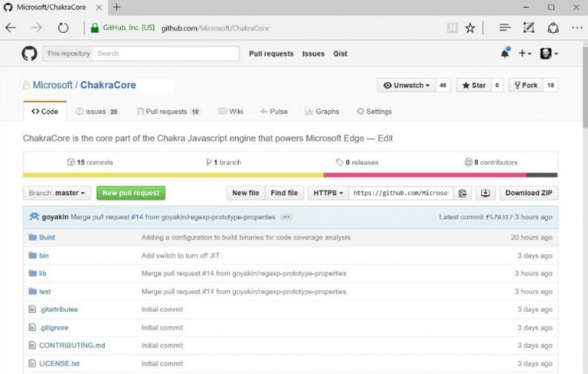Screen dimensions: 588x374
Task: Click the New pull request button
Action: point(131,194)
